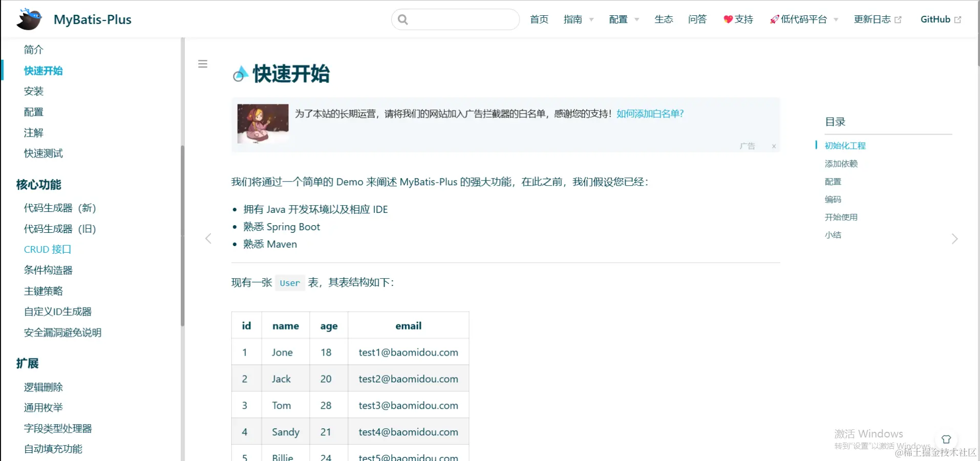Open 注解 in the sidebar
This screenshot has width=980, height=461.
pos(34,133)
